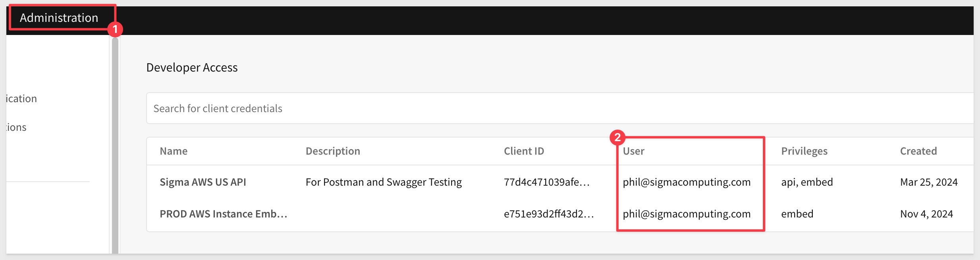Sort by the Created column header
The image size is (980, 260).
point(918,151)
